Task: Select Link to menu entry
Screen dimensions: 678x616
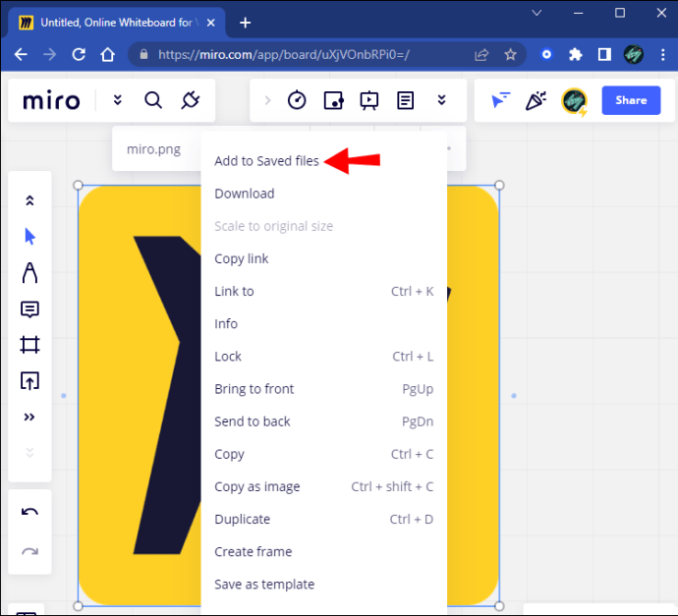Action: pyautogui.click(x=324, y=292)
